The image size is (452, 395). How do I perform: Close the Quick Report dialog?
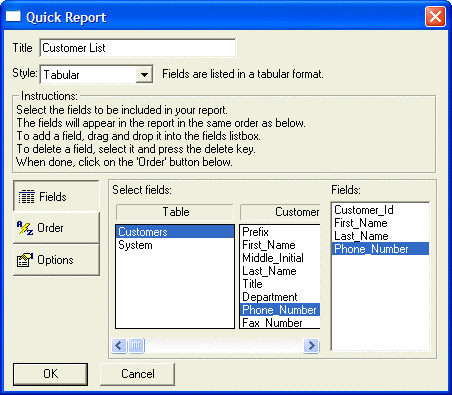pos(435,16)
